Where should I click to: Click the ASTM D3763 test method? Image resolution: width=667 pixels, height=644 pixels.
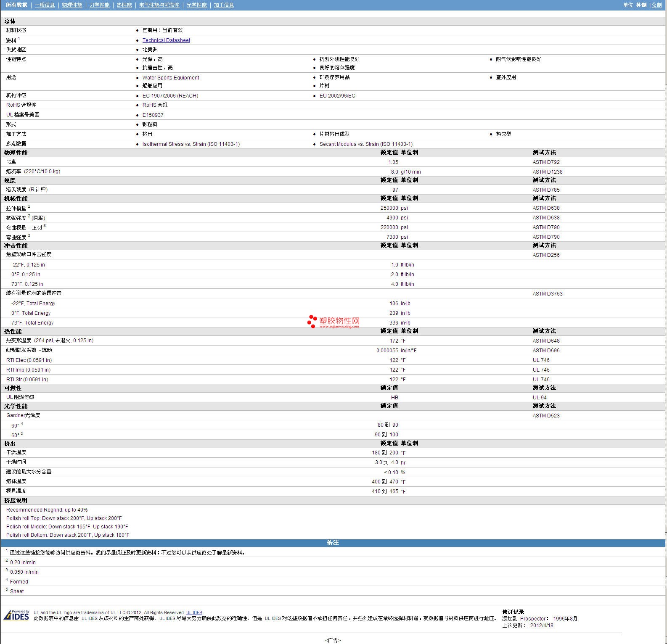coord(548,294)
